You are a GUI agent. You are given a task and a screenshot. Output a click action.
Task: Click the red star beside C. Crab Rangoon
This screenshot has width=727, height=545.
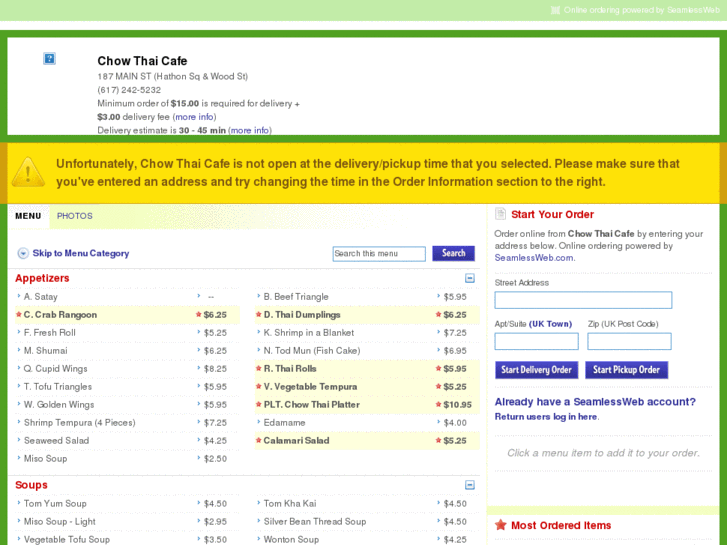click(19, 314)
